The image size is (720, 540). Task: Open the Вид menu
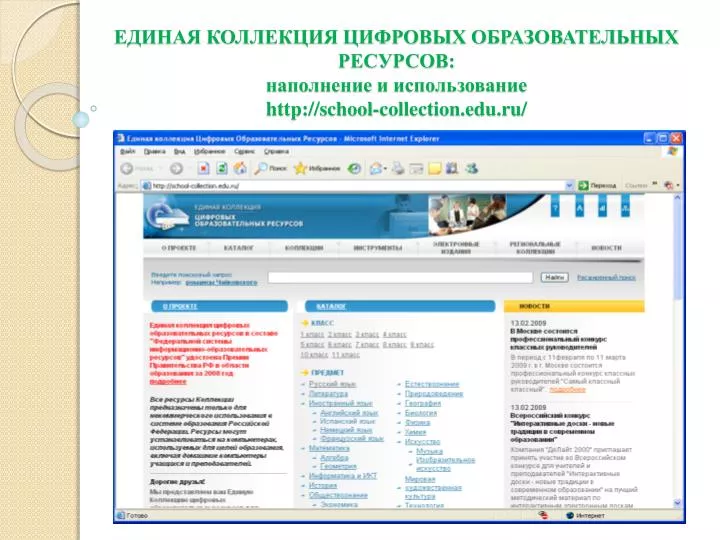click(180, 151)
